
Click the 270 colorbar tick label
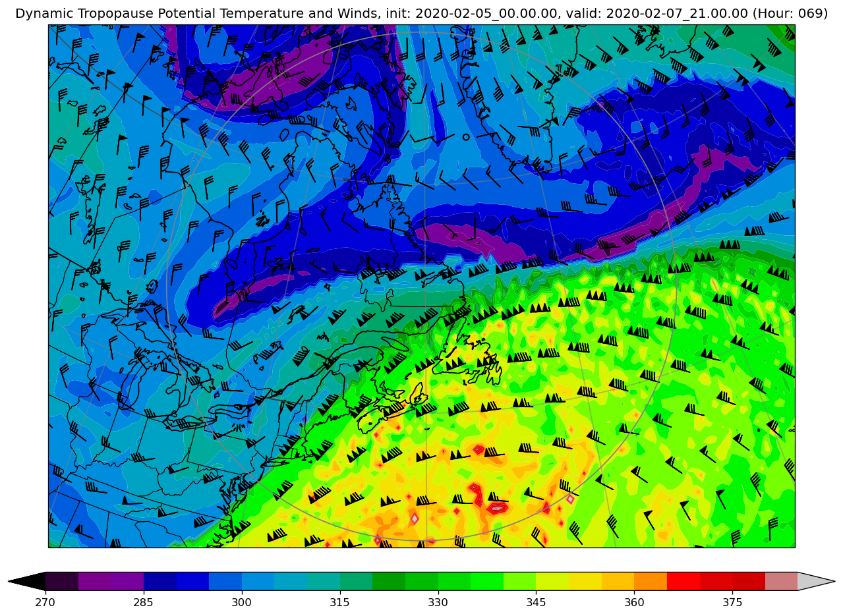point(45,602)
